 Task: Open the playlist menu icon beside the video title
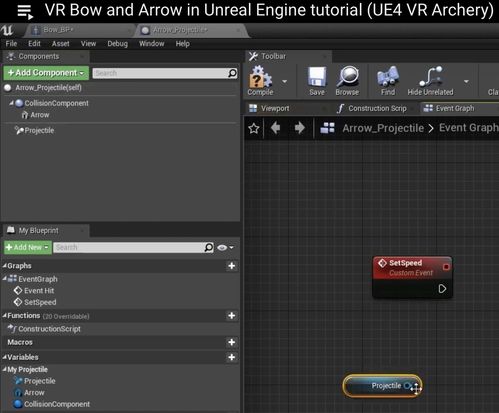click(25, 11)
